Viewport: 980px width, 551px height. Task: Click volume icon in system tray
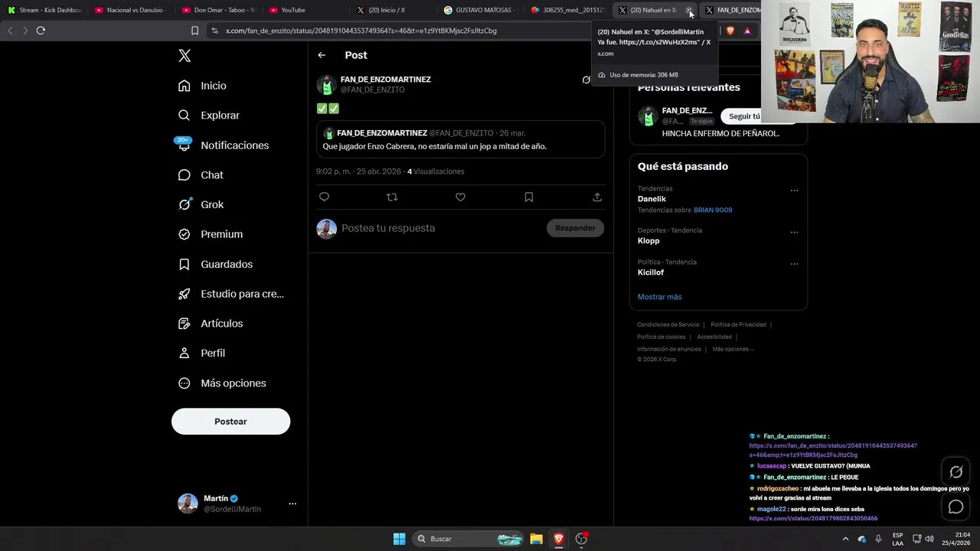[929, 539]
